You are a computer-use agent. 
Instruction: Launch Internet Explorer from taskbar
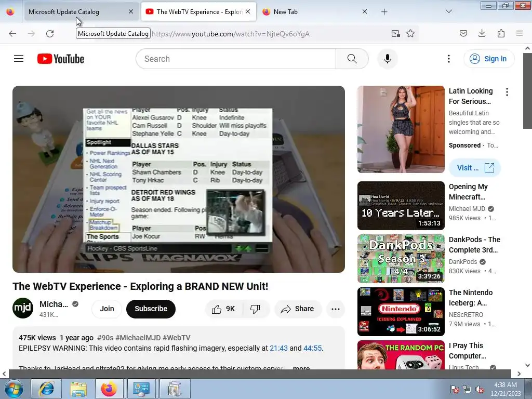pyautogui.click(x=46, y=389)
